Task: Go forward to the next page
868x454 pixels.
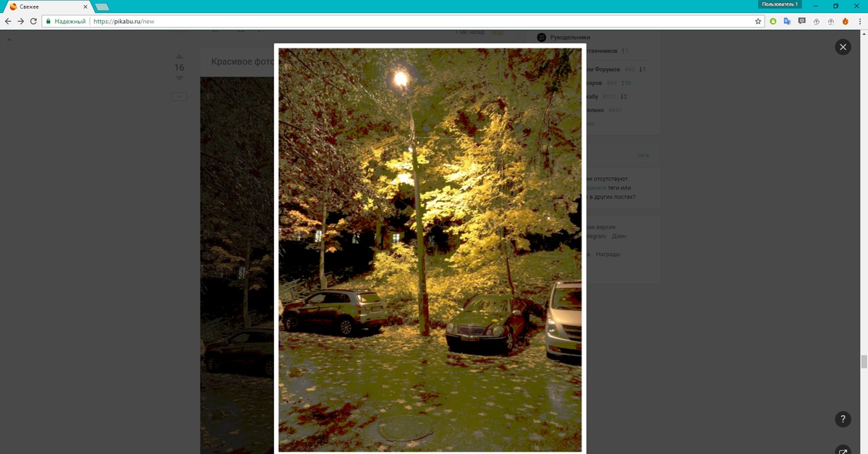Action: pyautogui.click(x=20, y=22)
